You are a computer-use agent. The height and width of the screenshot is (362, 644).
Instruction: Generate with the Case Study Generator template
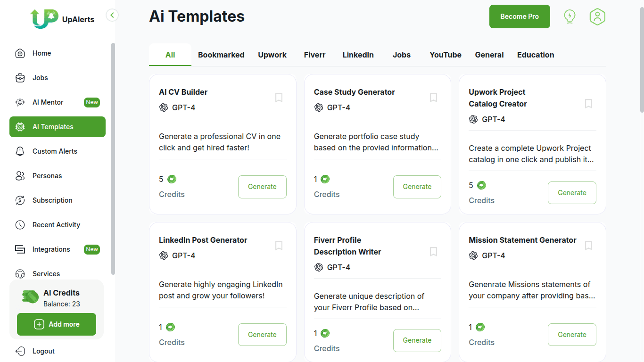coord(417,187)
